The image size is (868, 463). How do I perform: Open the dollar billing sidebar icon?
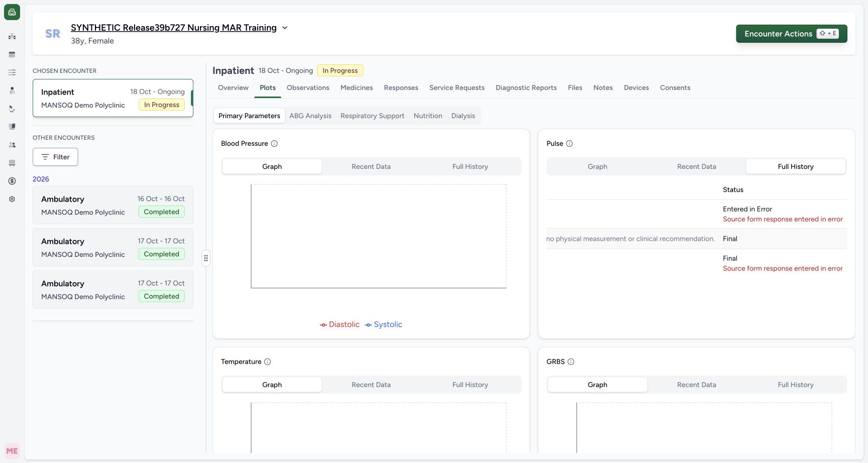[x=12, y=181]
